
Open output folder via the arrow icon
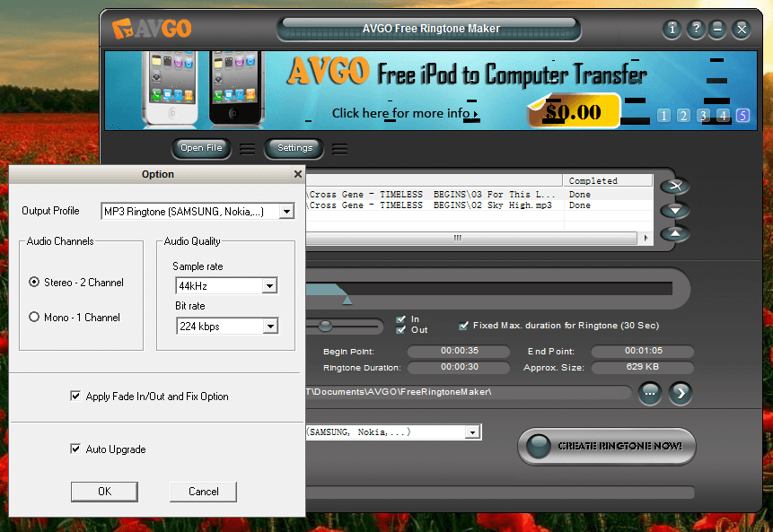tap(680, 393)
